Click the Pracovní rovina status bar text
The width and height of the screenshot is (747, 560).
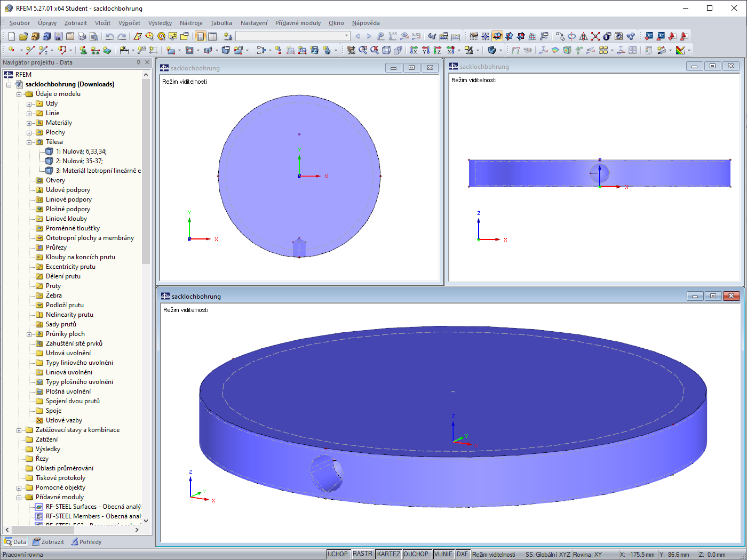pos(23,555)
